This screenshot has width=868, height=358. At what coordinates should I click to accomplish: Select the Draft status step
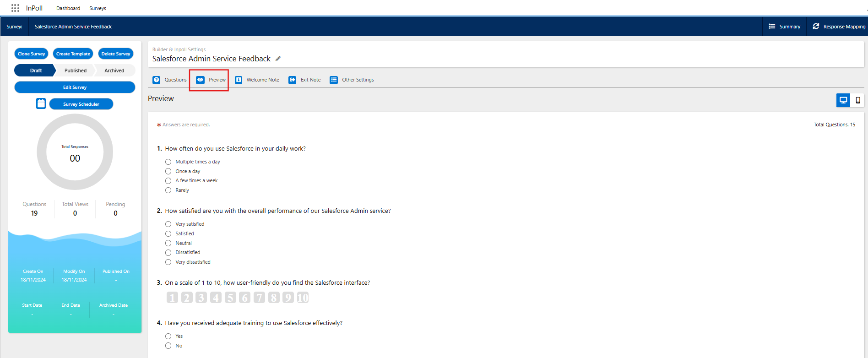pyautogui.click(x=35, y=71)
